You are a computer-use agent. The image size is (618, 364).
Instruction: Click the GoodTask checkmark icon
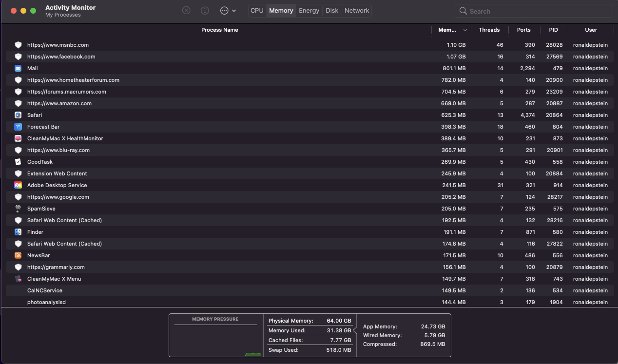[x=18, y=162]
